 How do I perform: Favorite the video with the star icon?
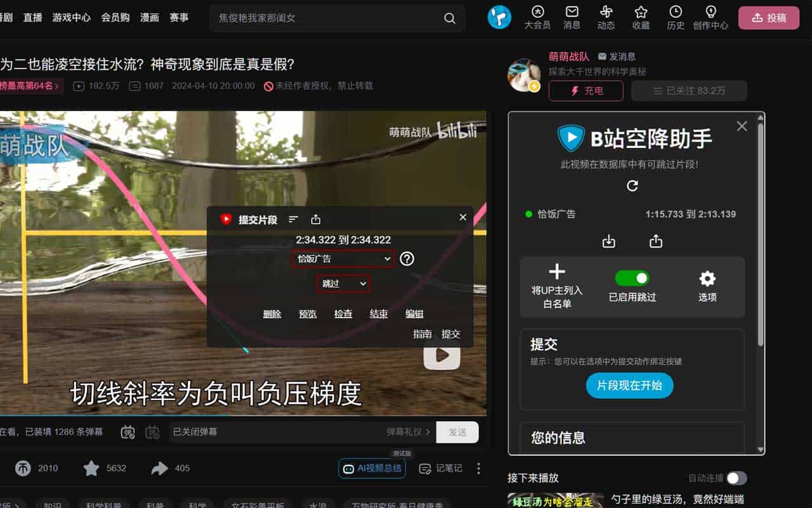tap(93, 468)
